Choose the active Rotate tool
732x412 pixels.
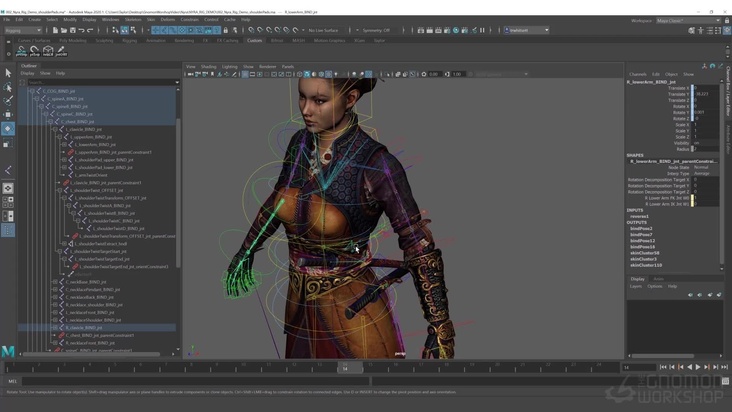click(x=8, y=128)
